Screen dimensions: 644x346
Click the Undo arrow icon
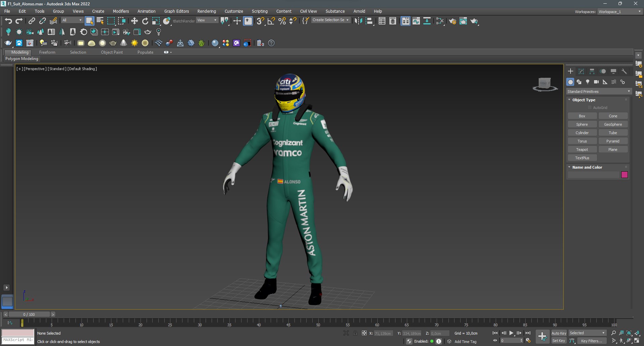pyautogui.click(x=8, y=21)
